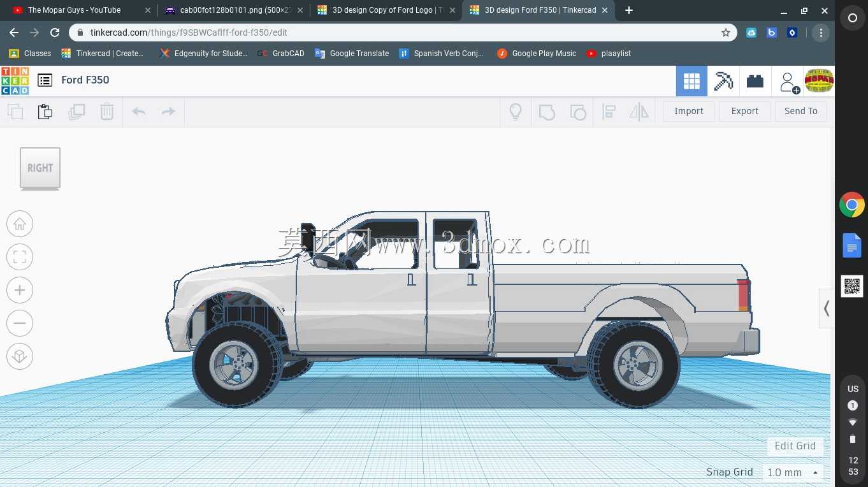Undo the last action
Viewport: 868px width, 487px height.
(x=138, y=112)
